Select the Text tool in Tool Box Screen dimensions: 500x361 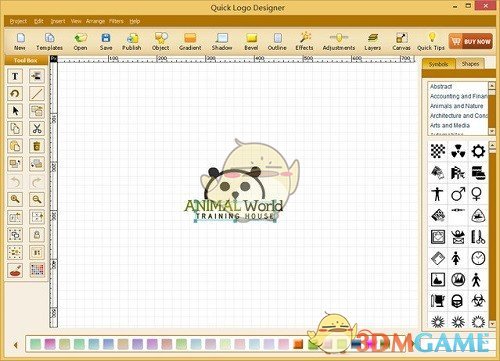coord(15,76)
